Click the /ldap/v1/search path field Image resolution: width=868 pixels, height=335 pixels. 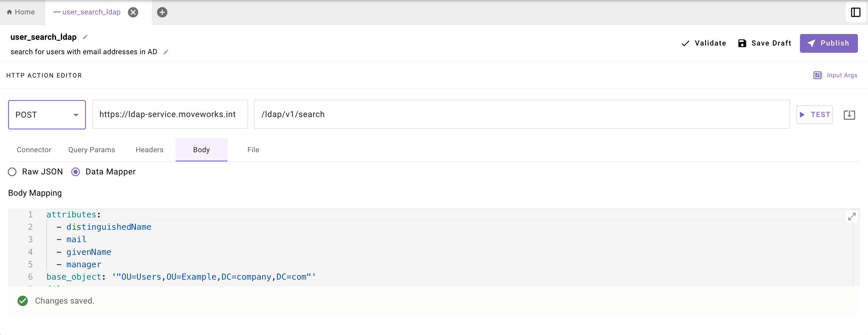521,114
